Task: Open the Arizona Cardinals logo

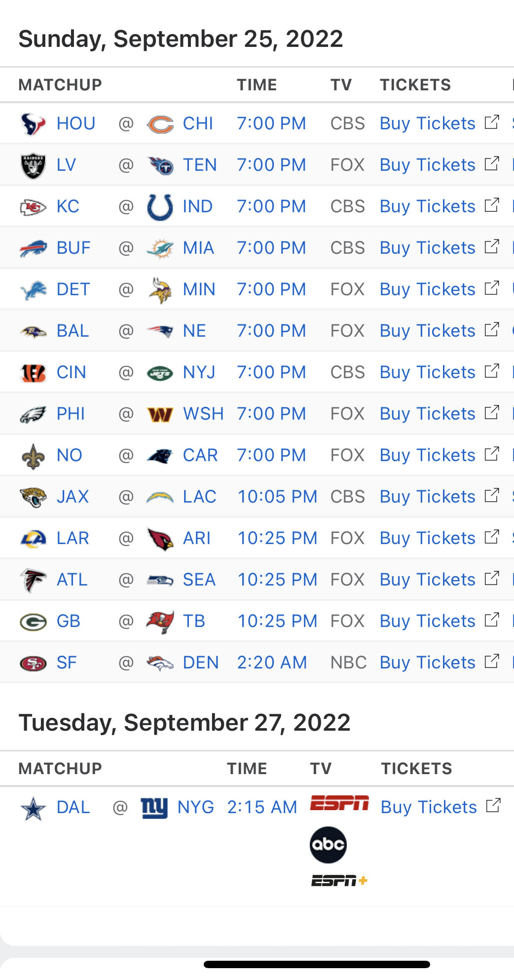Action: [160, 538]
